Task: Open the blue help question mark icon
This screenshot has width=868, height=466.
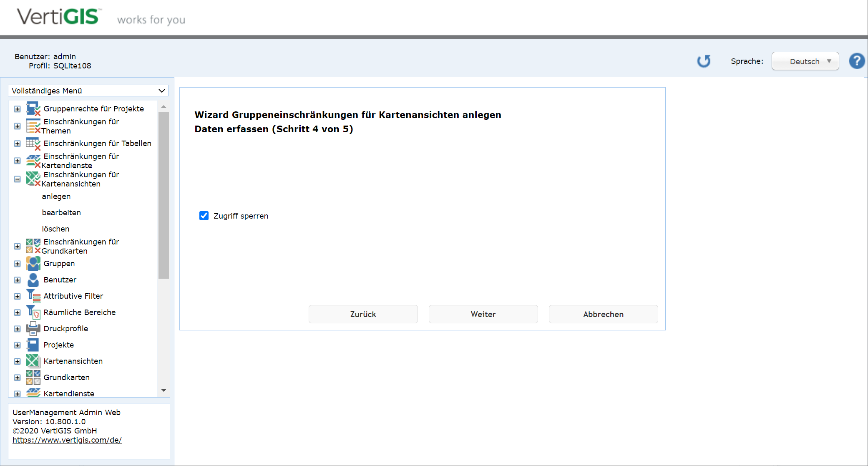Action: (857, 61)
